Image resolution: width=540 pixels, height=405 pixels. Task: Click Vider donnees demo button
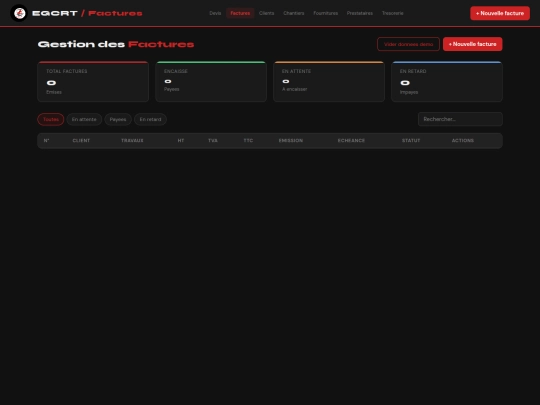(408, 44)
